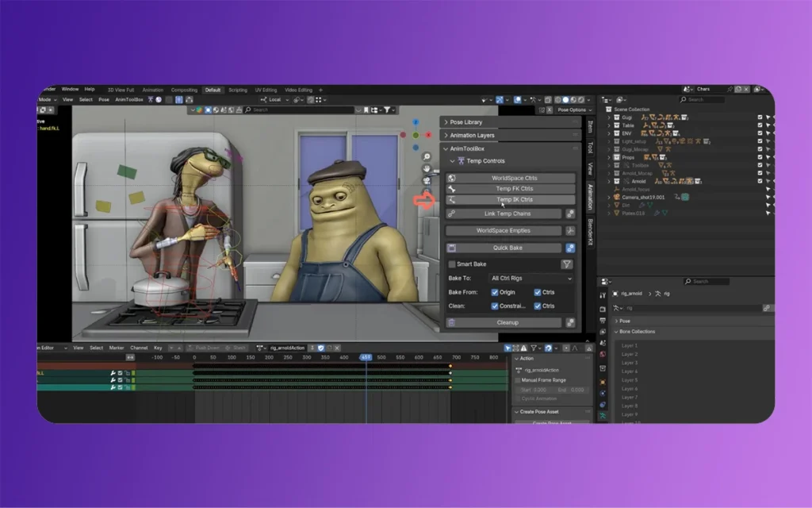Screen dimensions: 812x508
Task: Toggle exclude checkbox for Props collection
Action: point(760,157)
